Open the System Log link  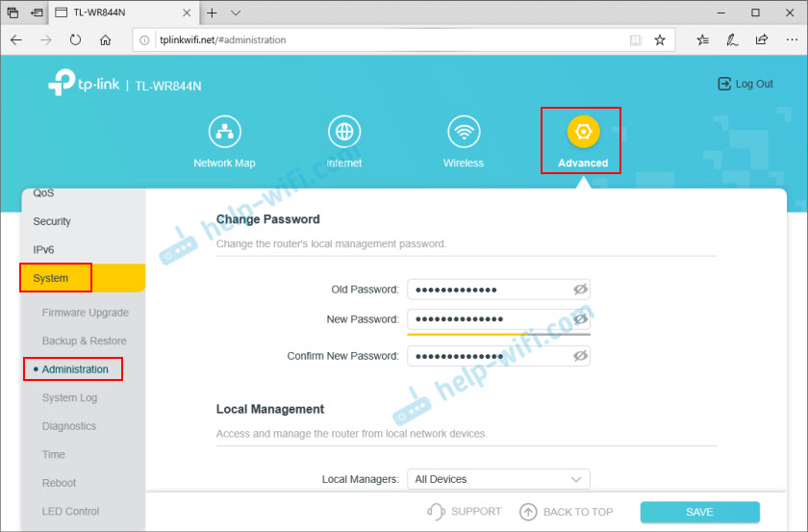(70, 397)
